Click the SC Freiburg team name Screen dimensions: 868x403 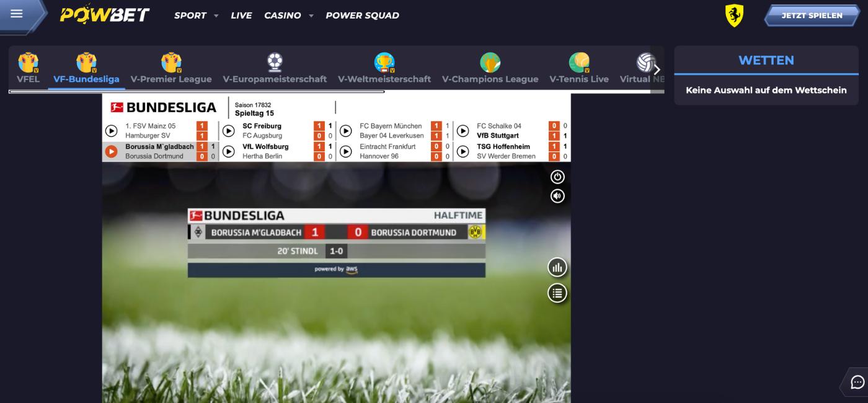262,126
